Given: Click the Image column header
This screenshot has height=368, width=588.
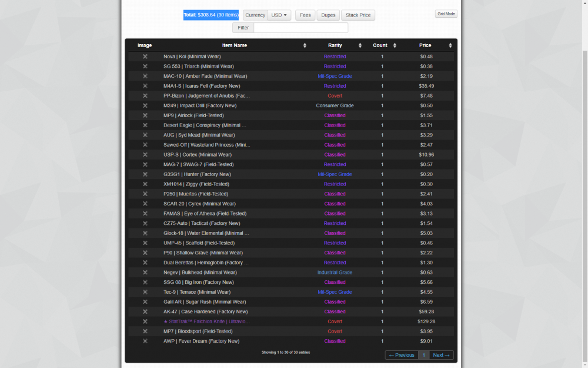Looking at the screenshot, I should (145, 45).
